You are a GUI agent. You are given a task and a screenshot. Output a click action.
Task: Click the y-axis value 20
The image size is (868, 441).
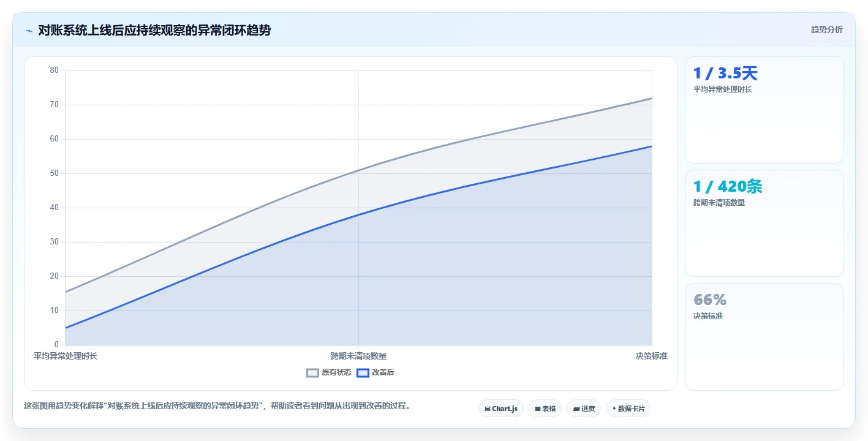click(x=55, y=276)
